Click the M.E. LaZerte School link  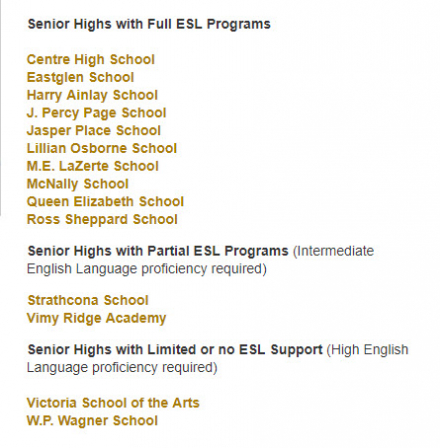93,166
